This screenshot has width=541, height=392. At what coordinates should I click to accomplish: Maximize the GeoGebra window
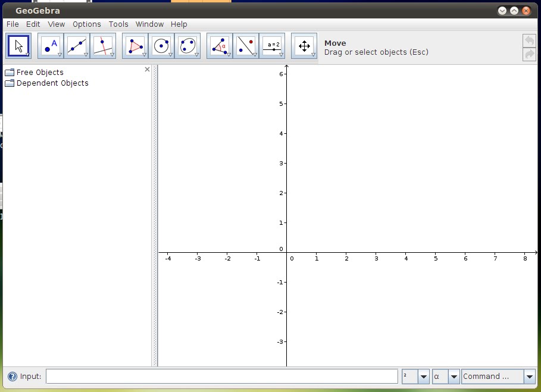[514, 11]
